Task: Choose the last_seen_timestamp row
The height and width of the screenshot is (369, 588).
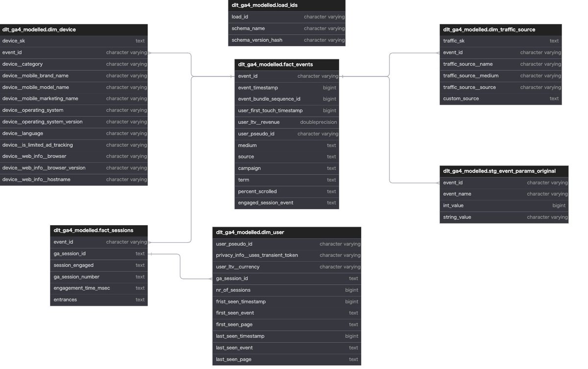Action: 287,336
